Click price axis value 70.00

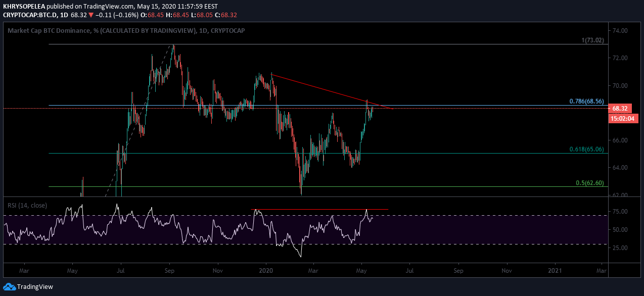620,85
